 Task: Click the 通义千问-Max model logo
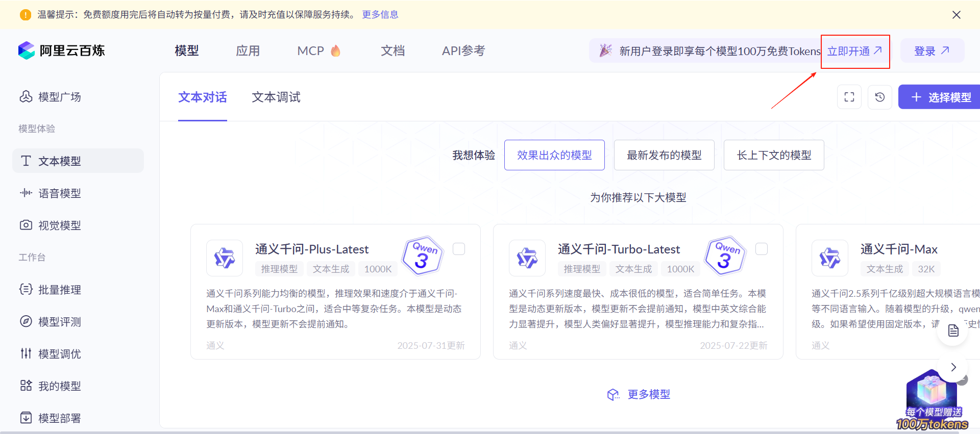pyautogui.click(x=830, y=258)
